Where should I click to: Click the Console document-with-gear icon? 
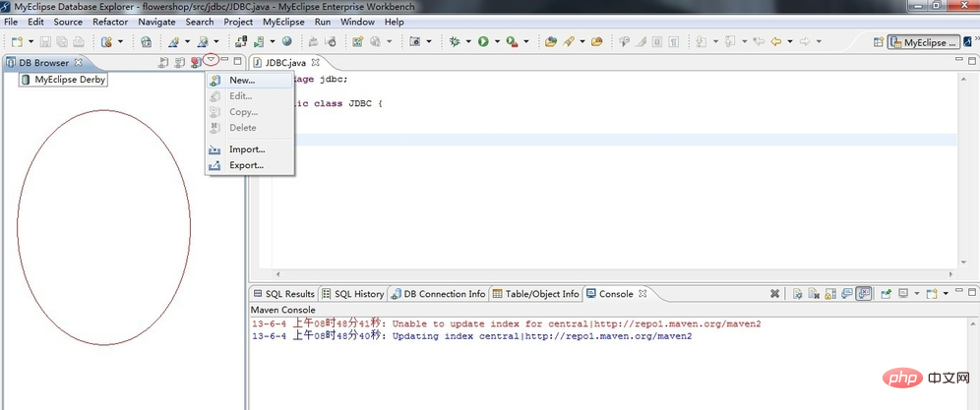click(798, 293)
